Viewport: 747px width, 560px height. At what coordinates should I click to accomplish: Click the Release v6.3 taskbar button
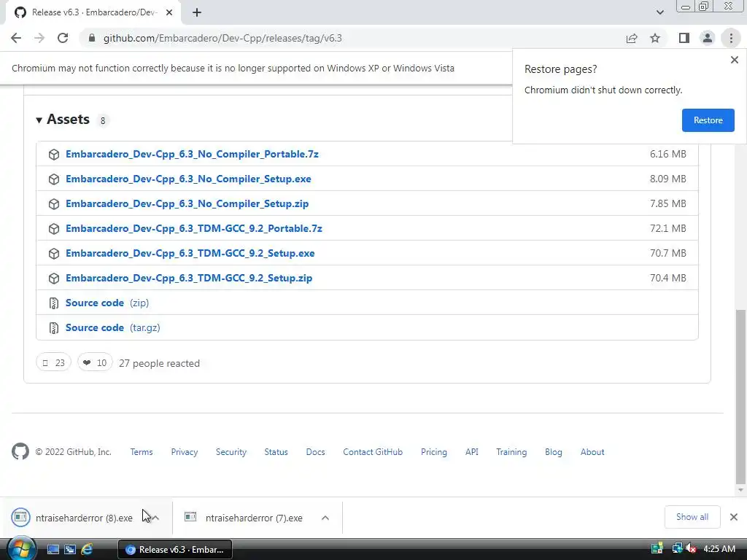point(175,550)
